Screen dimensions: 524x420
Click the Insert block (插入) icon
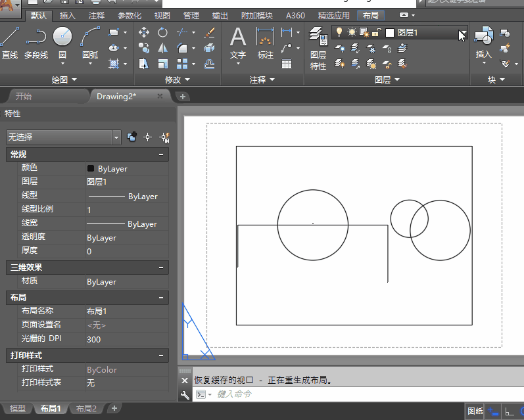click(483, 43)
